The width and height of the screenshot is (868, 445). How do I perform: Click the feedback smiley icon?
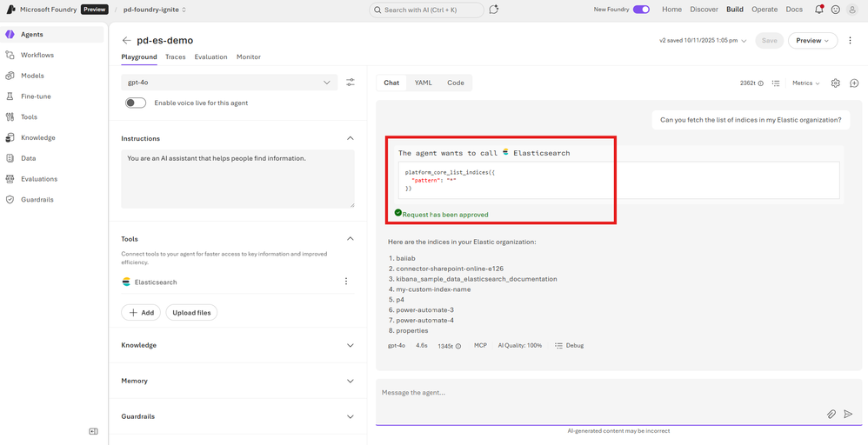coord(836,10)
